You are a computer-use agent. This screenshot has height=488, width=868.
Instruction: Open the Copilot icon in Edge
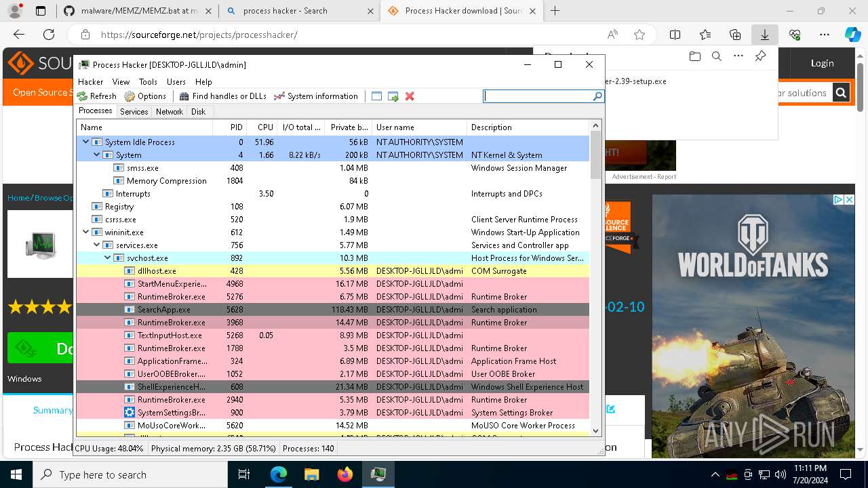click(852, 35)
